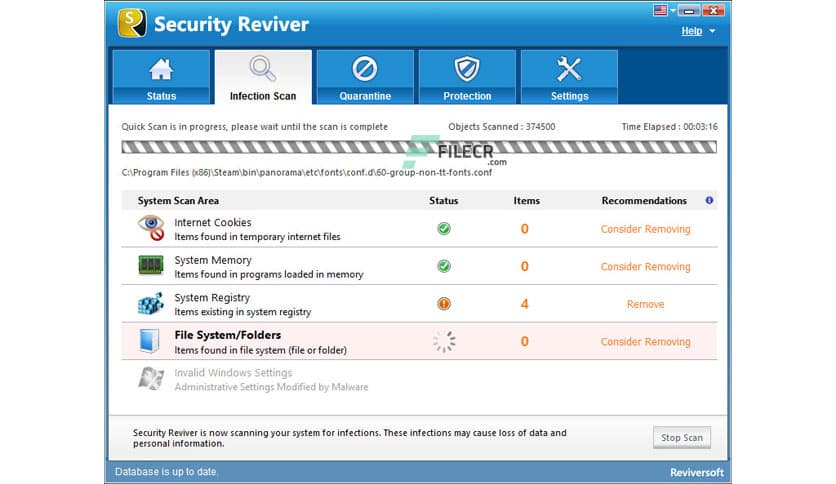
Task: Open the Settings wrench and screwdriver icon
Action: [x=569, y=69]
